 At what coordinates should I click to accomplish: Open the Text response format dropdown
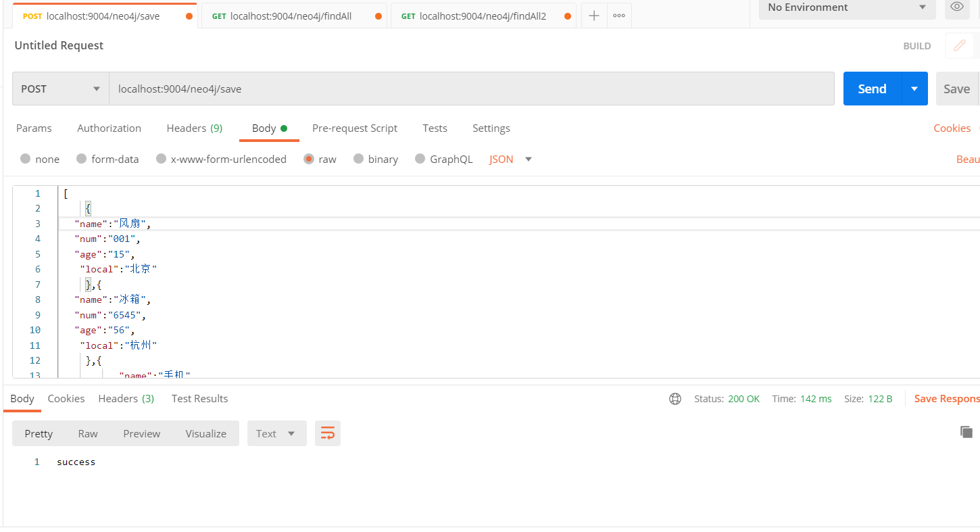point(277,433)
